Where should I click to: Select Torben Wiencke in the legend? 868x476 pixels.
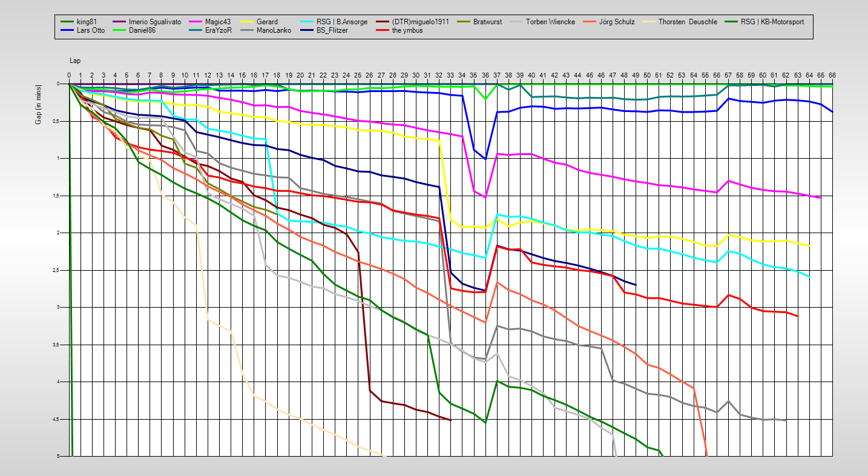point(551,22)
